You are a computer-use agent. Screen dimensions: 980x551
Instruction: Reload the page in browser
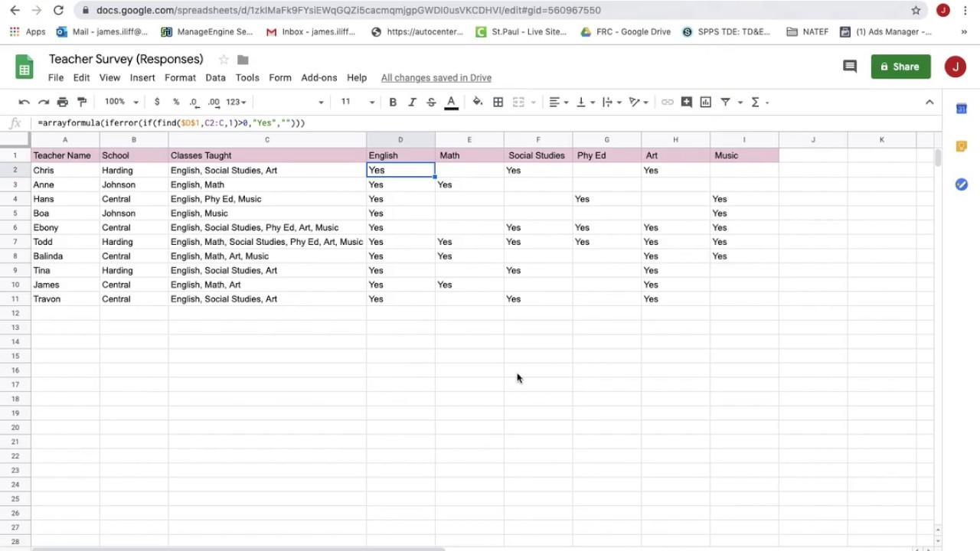coord(58,10)
